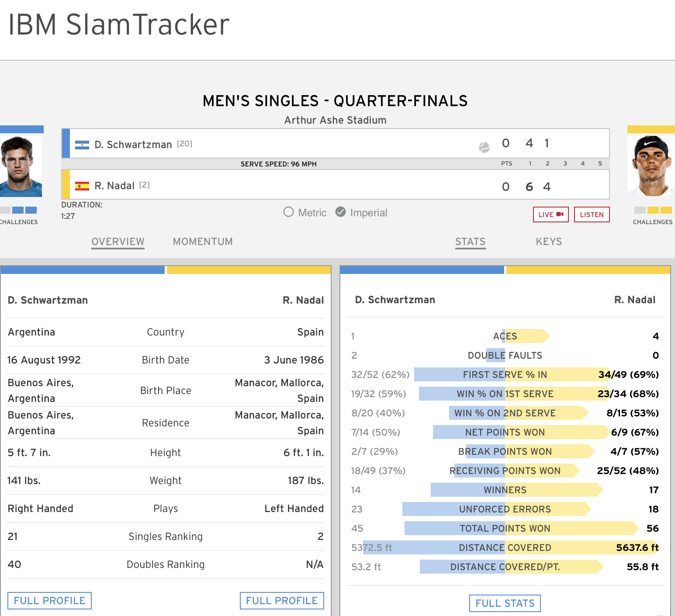Viewport: 675px width, 616px height.
Task: Open the LIVE video stream button
Action: point(551,215)
